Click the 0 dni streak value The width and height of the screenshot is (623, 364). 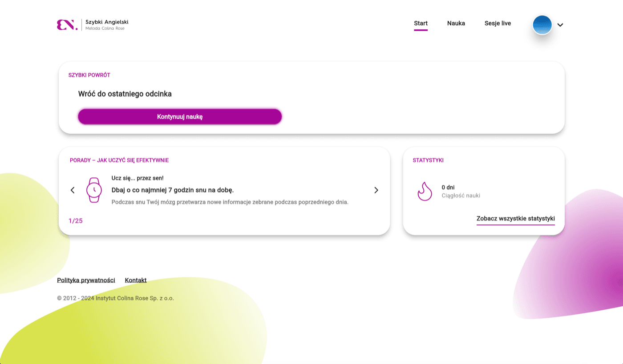448,188
